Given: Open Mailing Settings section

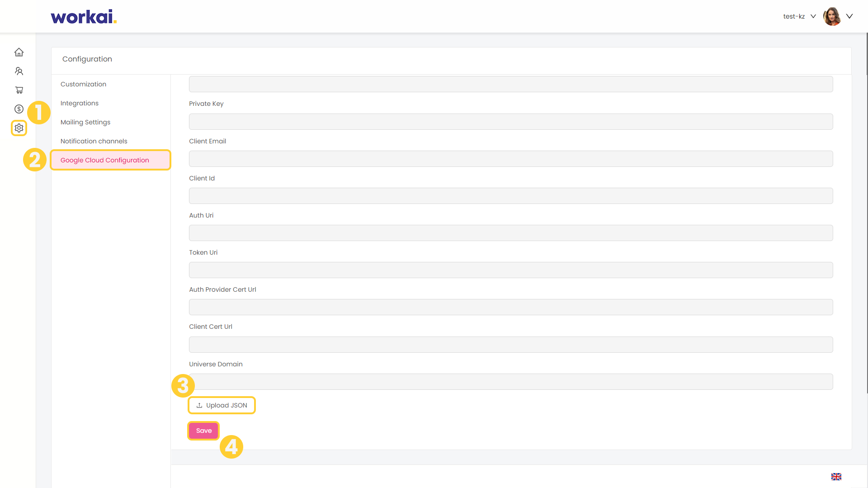Looking at the screenshot, I should point(85,122).
